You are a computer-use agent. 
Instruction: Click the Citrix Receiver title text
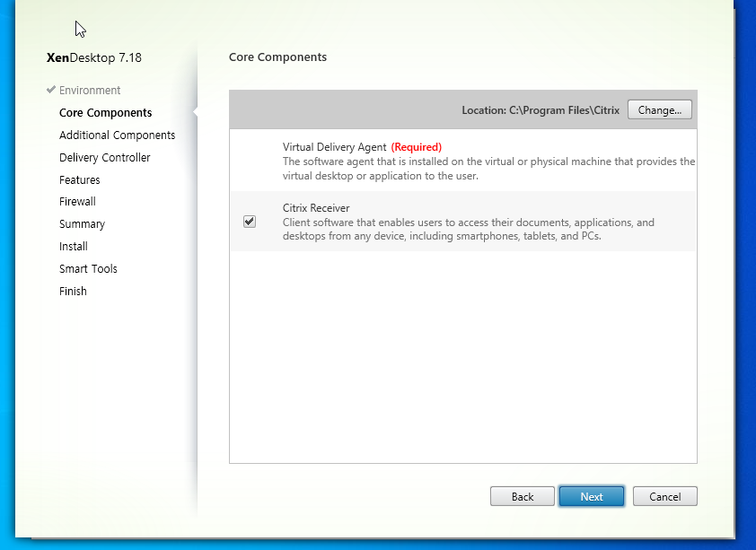pos(316,208)
